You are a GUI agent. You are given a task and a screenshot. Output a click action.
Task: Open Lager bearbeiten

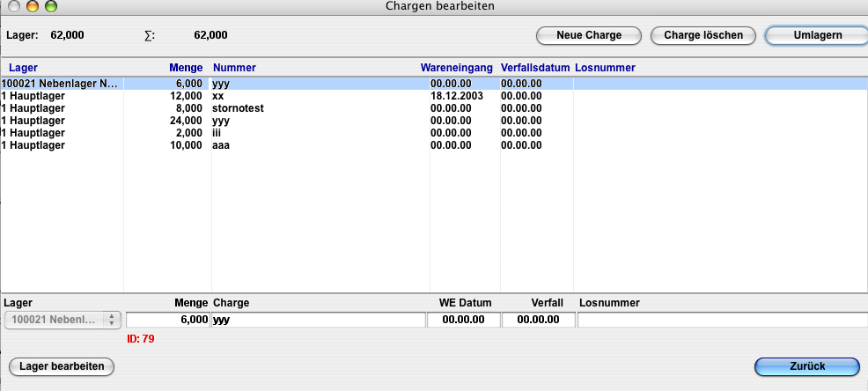point(61,366)
